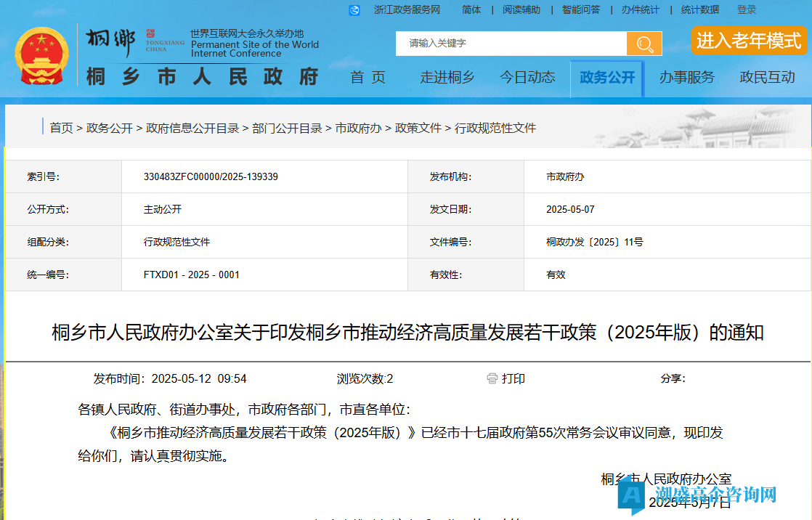
Task: Enter elderly mode via 进入老年模式
Action: (x=749, y=41)
